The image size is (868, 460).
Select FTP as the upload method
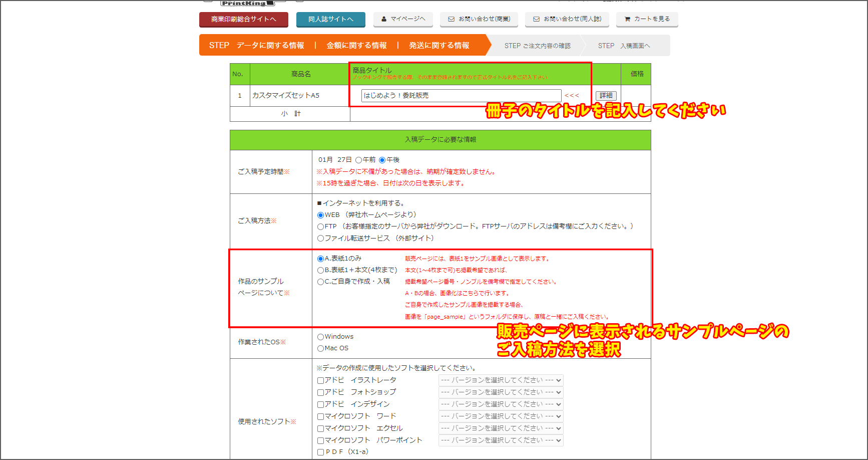(320, 226)
